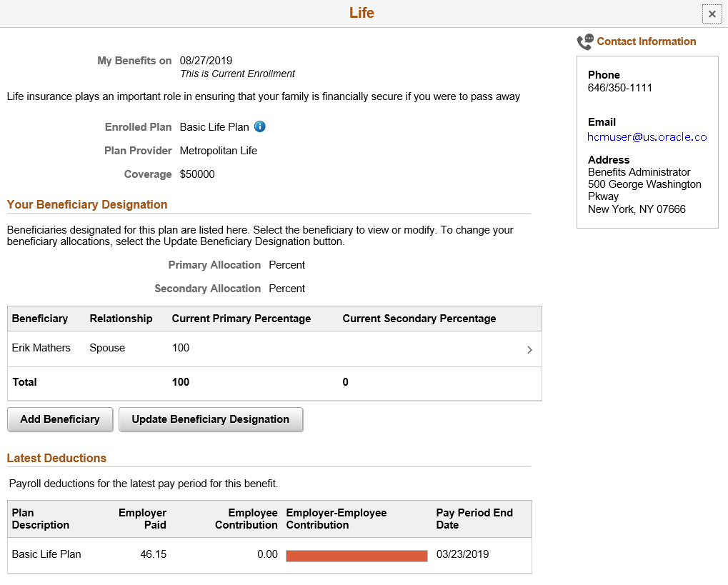The height and width of the screenshot is (585, 728).
Task: Click the Relationship column header
Action: (x=121, y=319)
